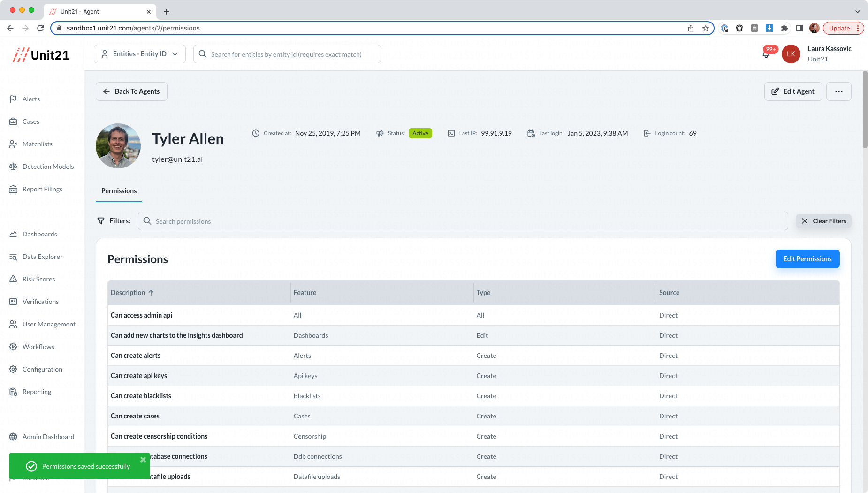Open the agent more options menu

pos(839,91)
